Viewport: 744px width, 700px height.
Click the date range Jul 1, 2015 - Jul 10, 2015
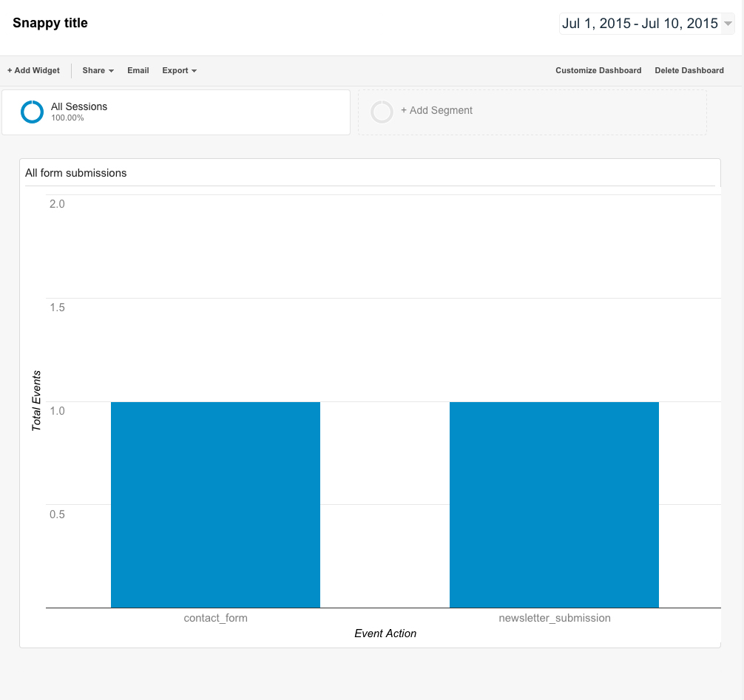640,23
